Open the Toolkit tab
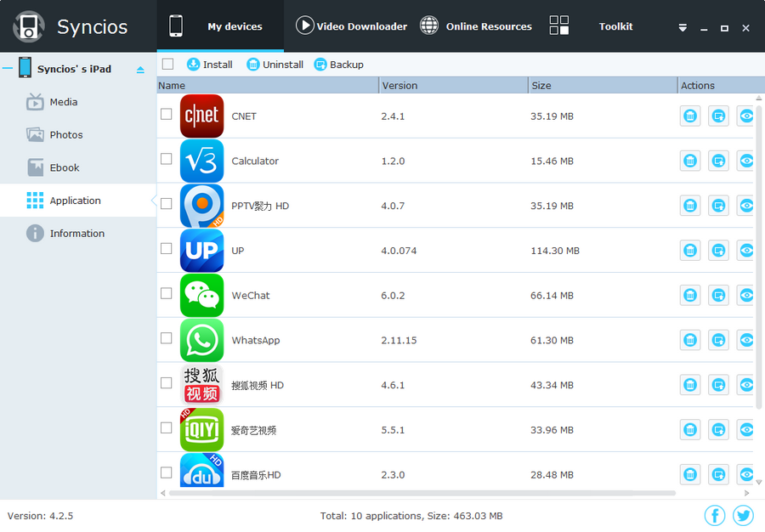765x532 pixels. (592, 26)
